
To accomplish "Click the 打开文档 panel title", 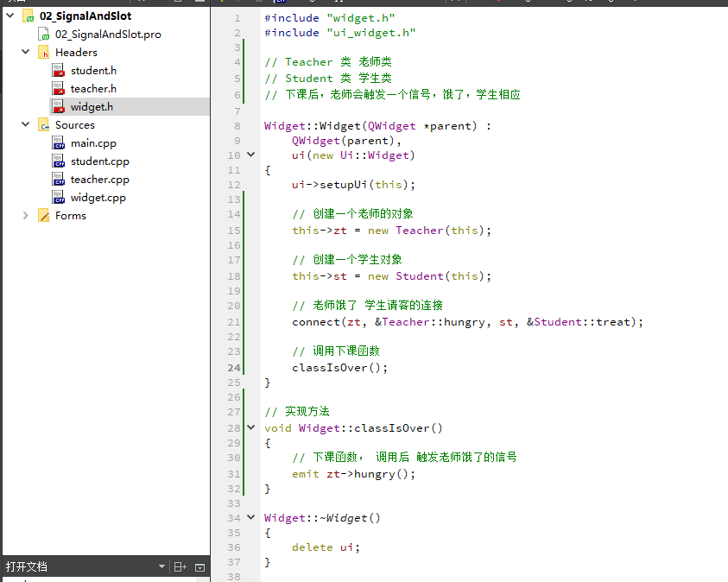I will [x=27, y=566].
